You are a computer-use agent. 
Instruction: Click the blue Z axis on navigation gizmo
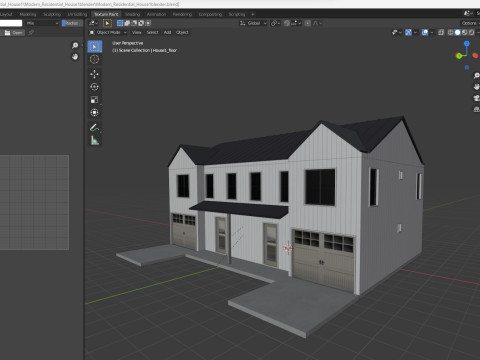tap(467, 44)
